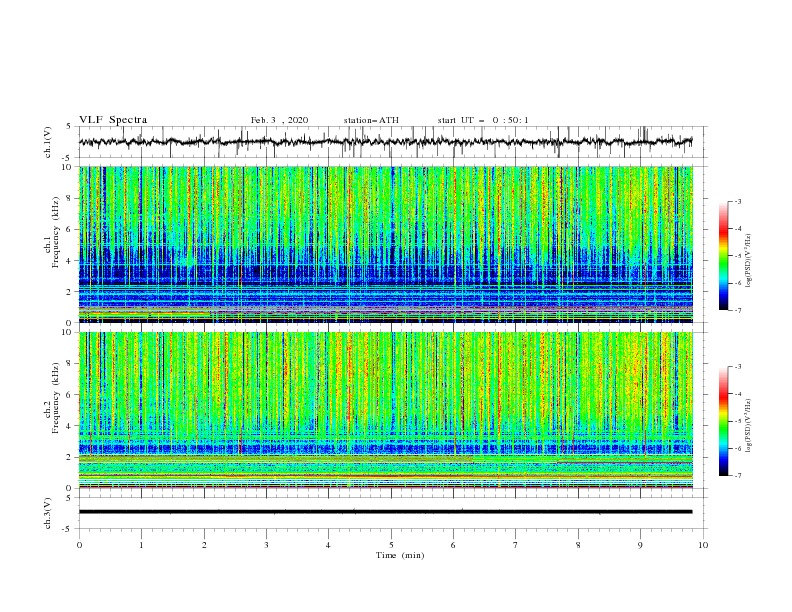Click the "ch.1(V)" waveform axis label

coord(48,142)
